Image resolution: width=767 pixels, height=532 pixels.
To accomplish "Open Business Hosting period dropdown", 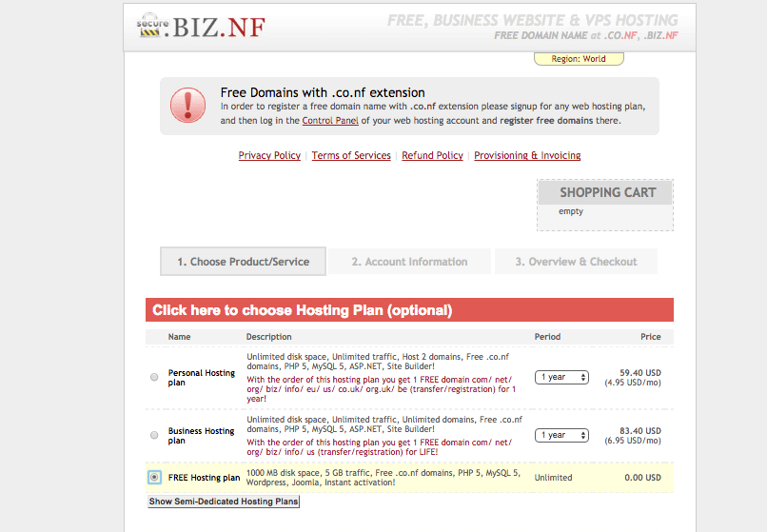I will [561, 435].
